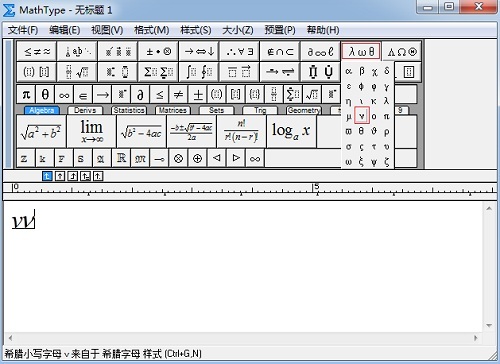Open the subscript and superscript templates palette
Viewport: 500px width, 364px height.
click(x=118, y=72)
